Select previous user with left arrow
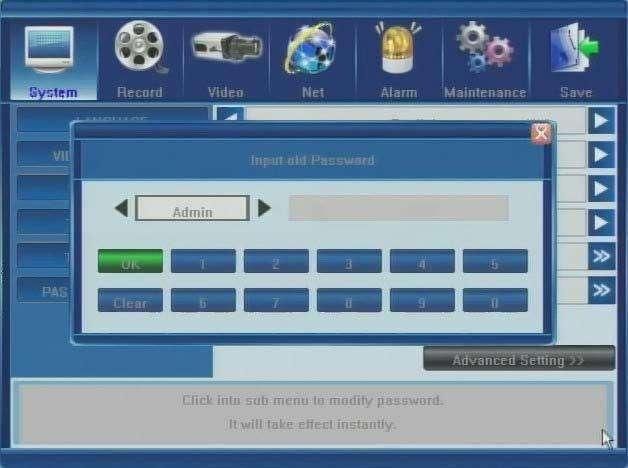 (122, 208)
